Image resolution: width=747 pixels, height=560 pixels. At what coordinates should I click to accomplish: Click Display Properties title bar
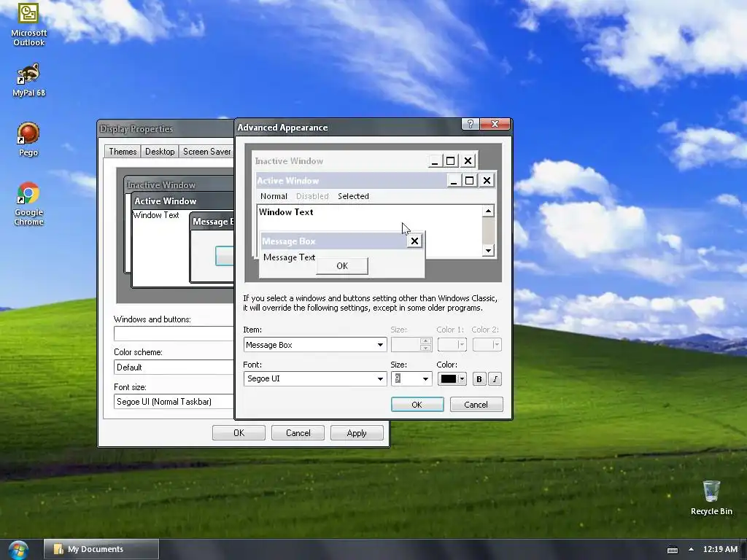point(166,128)
